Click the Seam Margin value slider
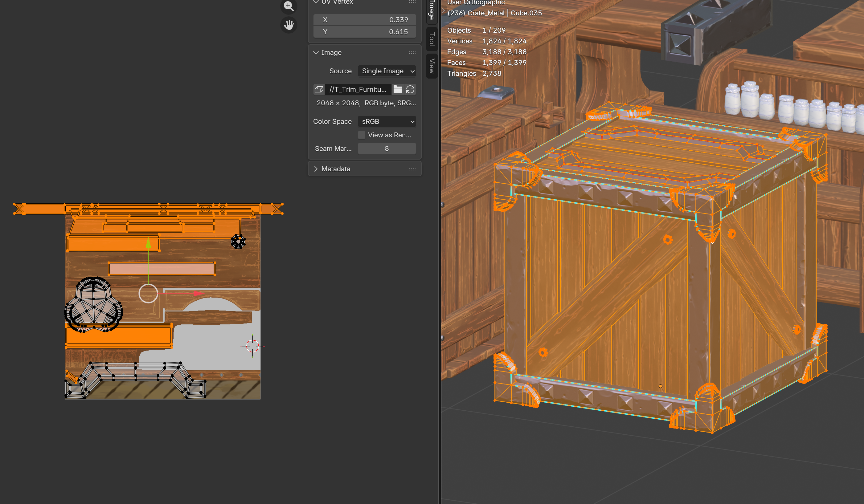The width and height of the screenshot is (864, 504). (x=387, y=149)
